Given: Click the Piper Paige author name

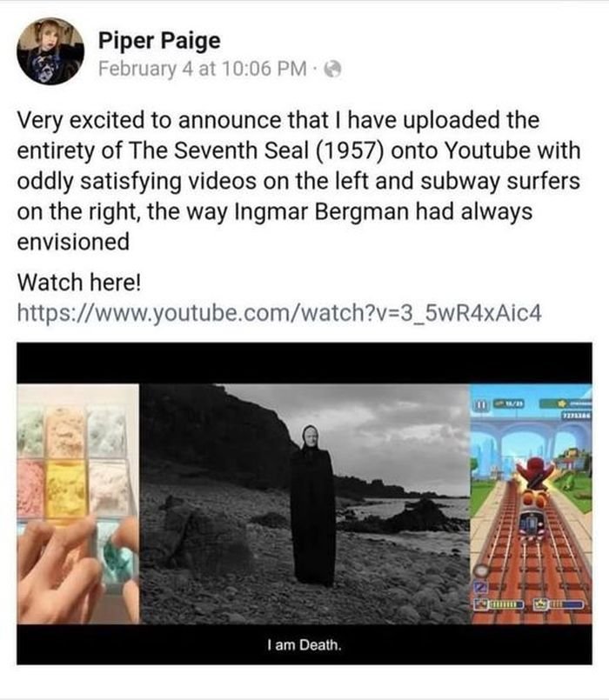Looking at the screenshot, I should coord(159,41).
